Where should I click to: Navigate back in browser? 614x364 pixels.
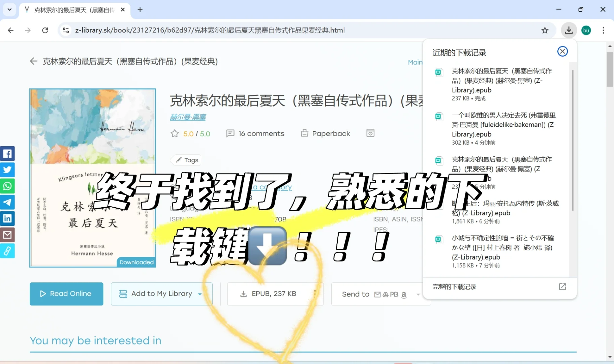click(11, 30)
